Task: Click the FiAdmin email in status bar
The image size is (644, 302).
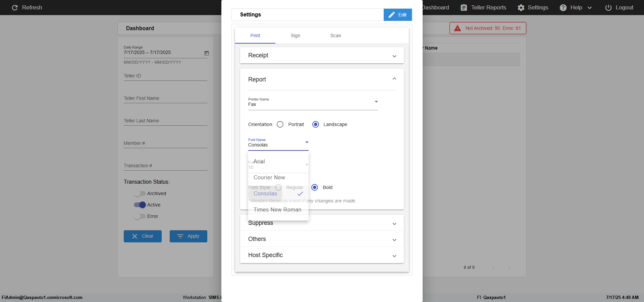Action: (x=42, y=297)
